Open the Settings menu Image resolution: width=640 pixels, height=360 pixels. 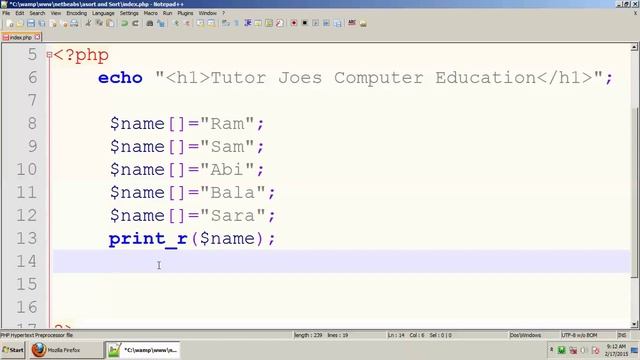pyautogui.click(x=129, y=13)
